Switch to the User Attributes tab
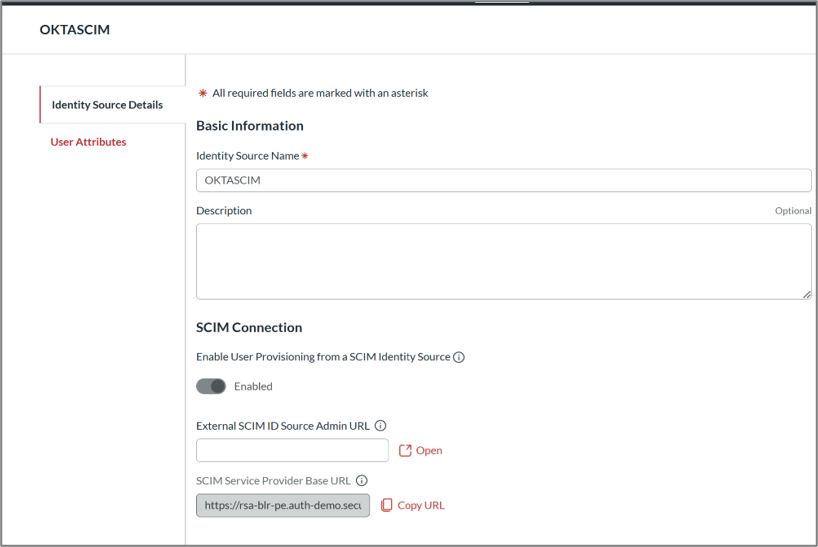 [88, 142]
